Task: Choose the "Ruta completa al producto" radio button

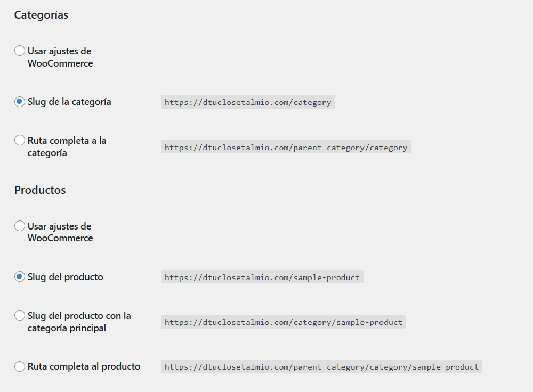Action: tap(20, 366)
